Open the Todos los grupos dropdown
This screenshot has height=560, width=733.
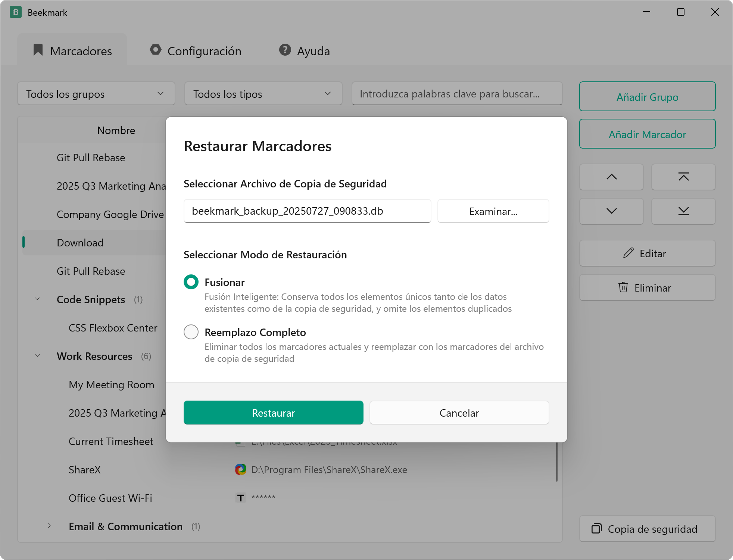pyautogui.click(x=96, y=94)
